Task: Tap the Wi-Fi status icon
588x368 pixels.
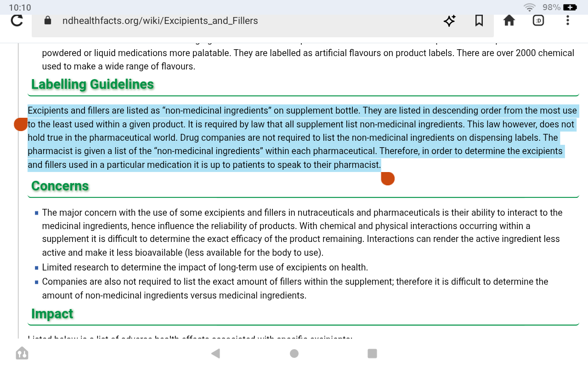Action: (x=530, y=7)
